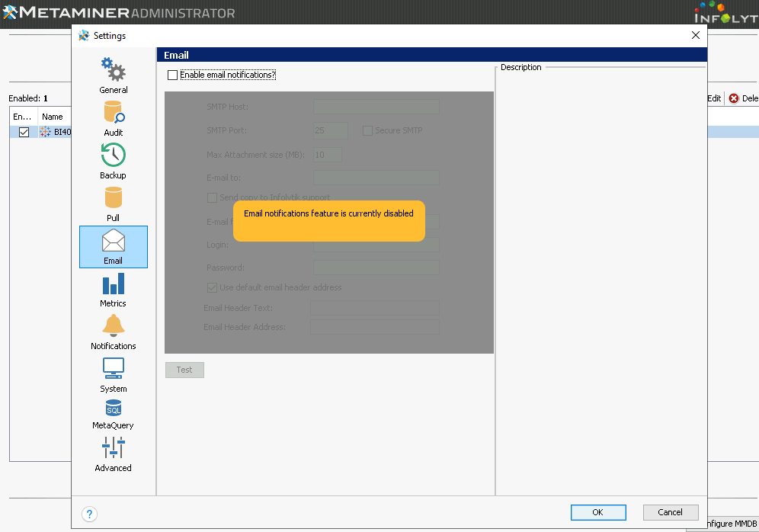The image size is (759, 532).
Task: Click the Settings dialog title icon
Action: (84, 35)
